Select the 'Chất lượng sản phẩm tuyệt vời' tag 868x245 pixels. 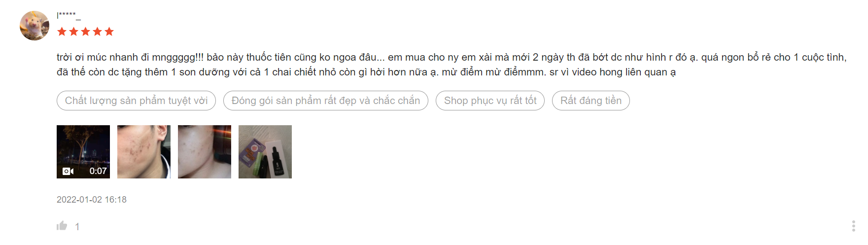pyautogui.click(x=136, y=101)
